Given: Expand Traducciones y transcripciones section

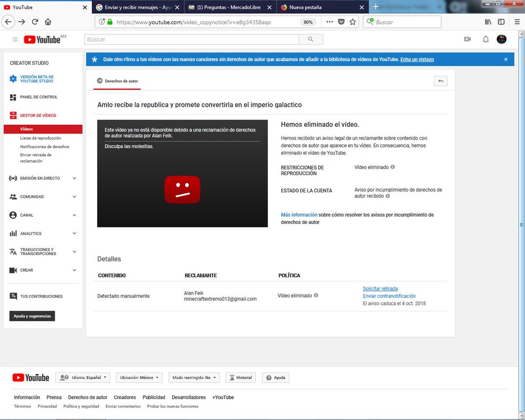Looking at the screenshot, I should tap(74, 252).
